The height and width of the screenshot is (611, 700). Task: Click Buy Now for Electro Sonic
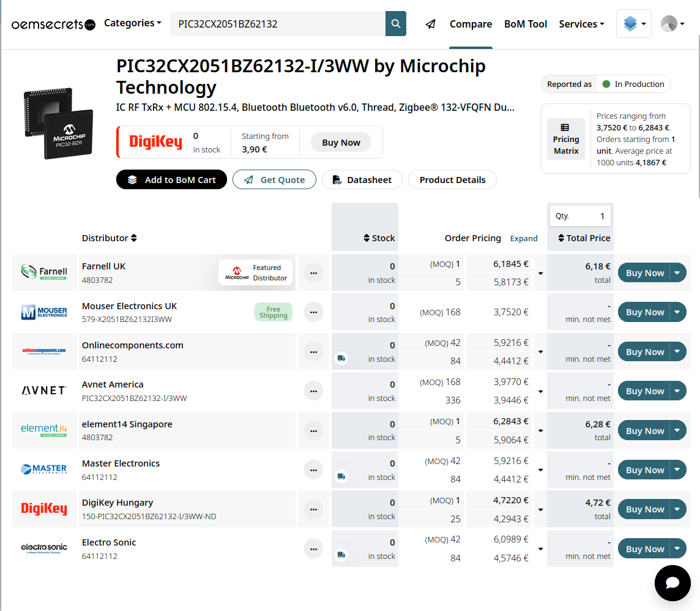[x=644, y=549]
